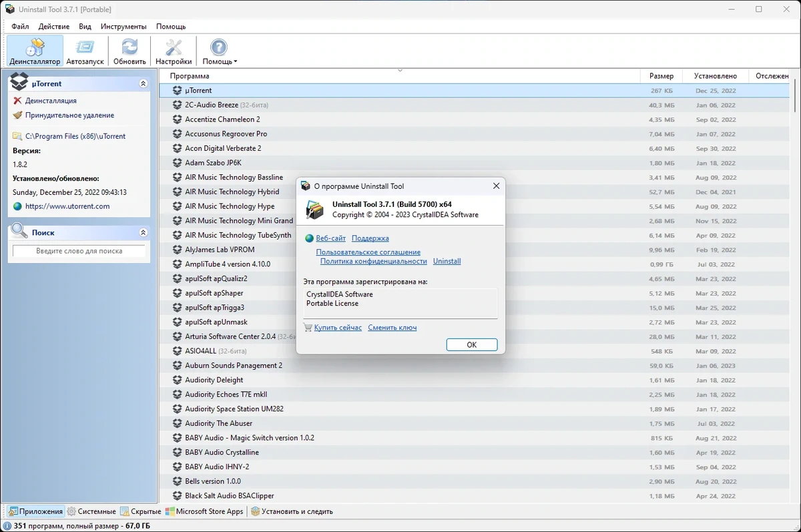Image resolution: width=801 pixels, height=532 pixels.
Task: Click OK in the About dialog
Action: (472, 344)
